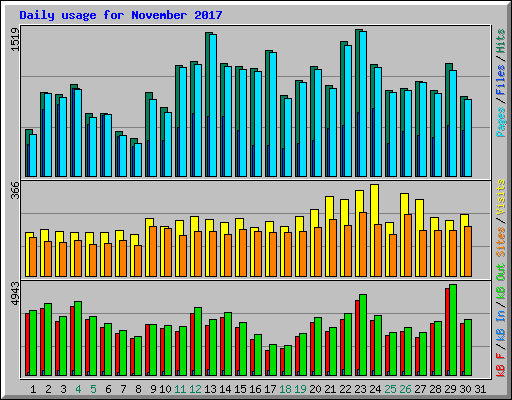The width and height of the screenshot is (512, 400).
Task: Select day 15 on the x-axis
Action: [x=240, y=389]
